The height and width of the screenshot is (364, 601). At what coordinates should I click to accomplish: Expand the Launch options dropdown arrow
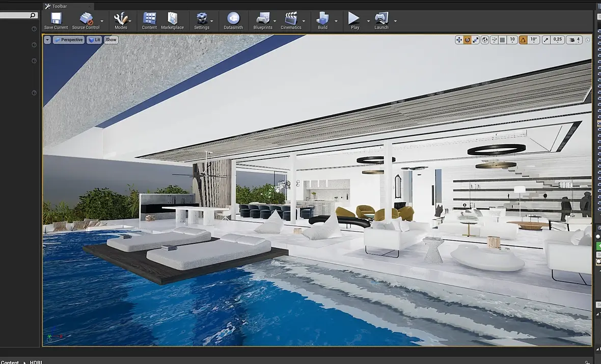395,21
